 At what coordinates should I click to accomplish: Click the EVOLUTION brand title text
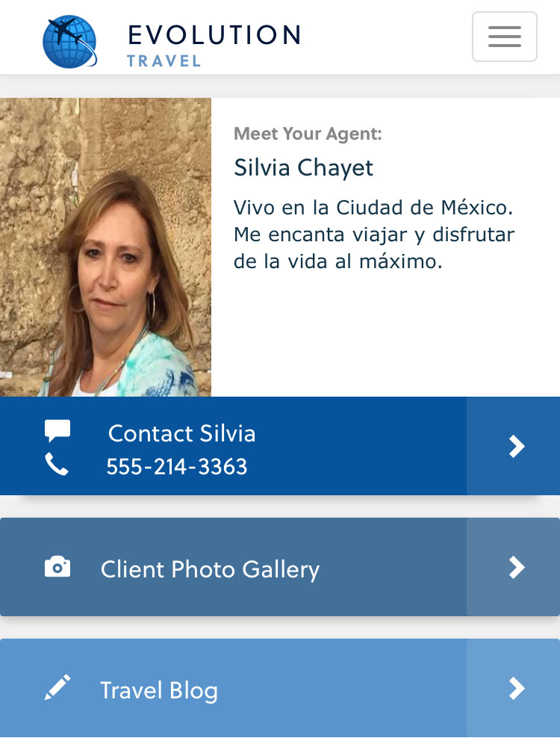pyautogui.click(x=214, y=35)
